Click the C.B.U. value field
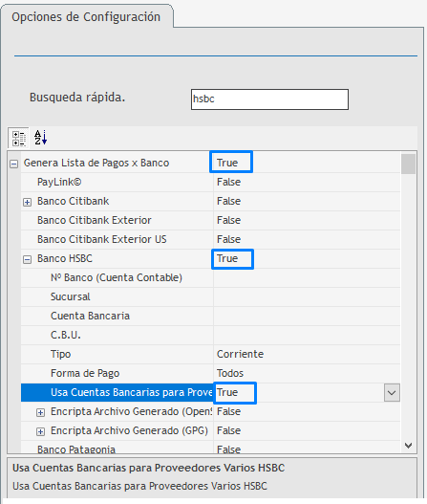 coord(307,336)
